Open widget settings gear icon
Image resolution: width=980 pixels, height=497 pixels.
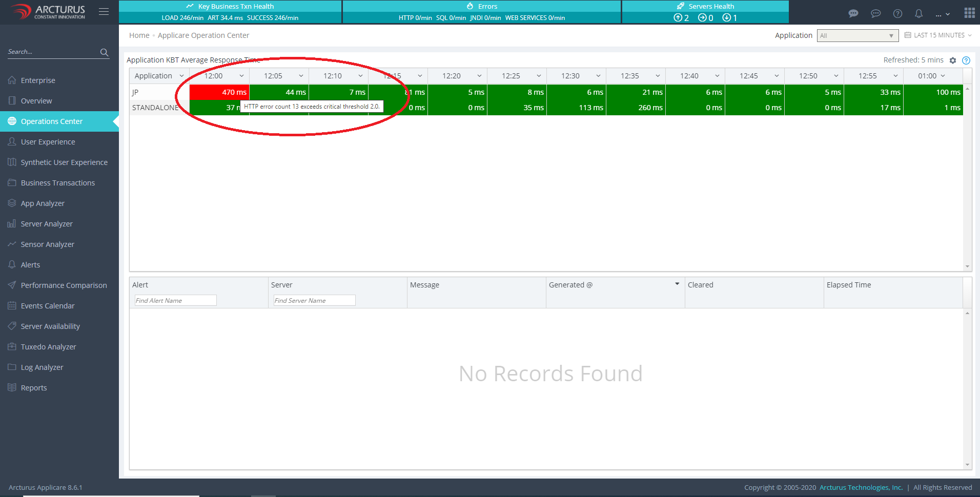tap(953, 60)
